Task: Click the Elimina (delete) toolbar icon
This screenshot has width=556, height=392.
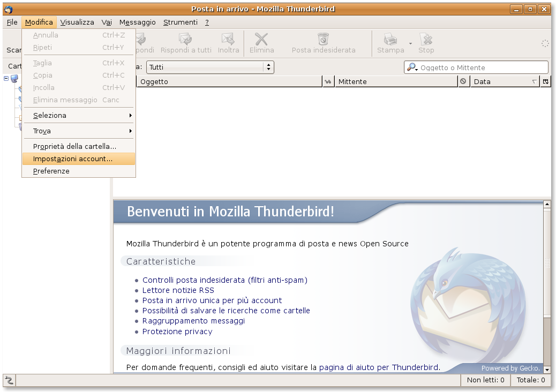Action: (261, 40)
